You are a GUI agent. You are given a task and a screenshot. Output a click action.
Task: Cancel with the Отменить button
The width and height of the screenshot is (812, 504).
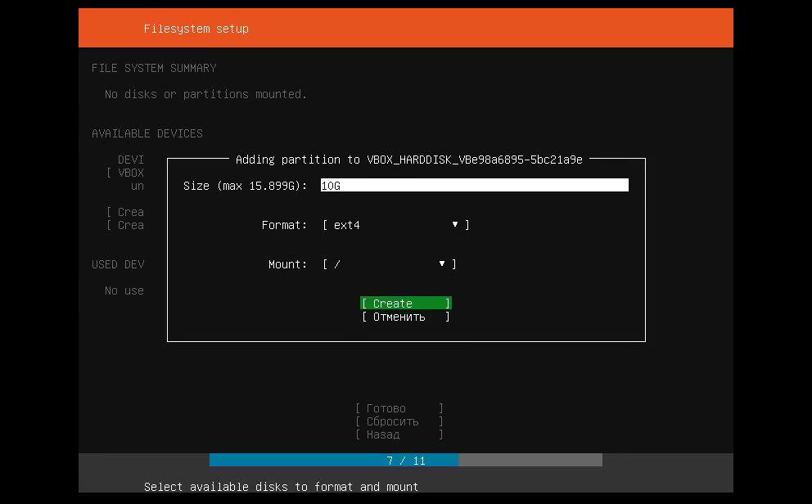[x=405, y=317]
